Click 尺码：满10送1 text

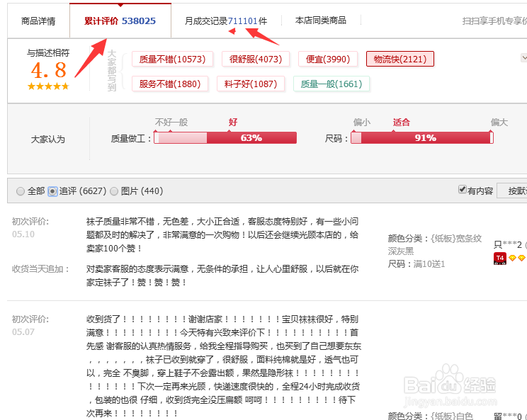[x=416, y=264]
